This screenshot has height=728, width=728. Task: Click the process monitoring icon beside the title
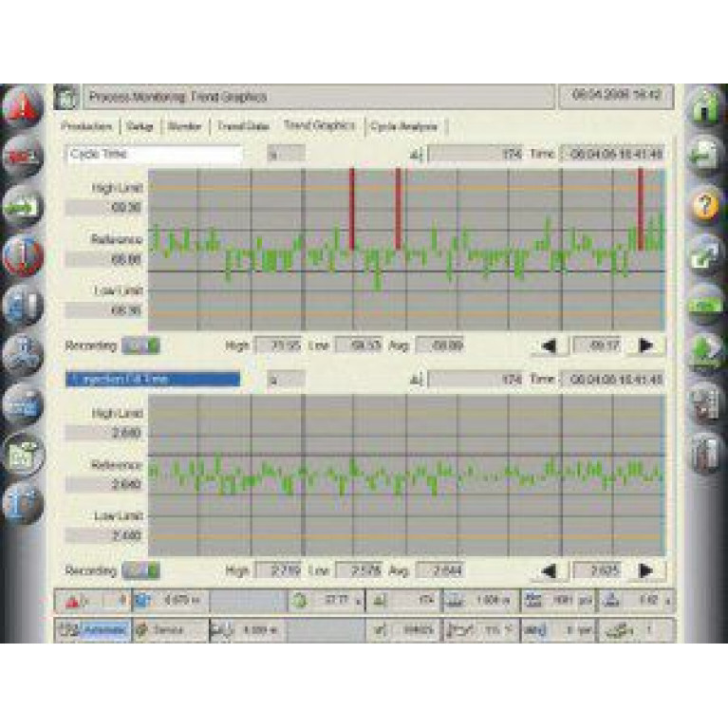[x=65, y=97]
